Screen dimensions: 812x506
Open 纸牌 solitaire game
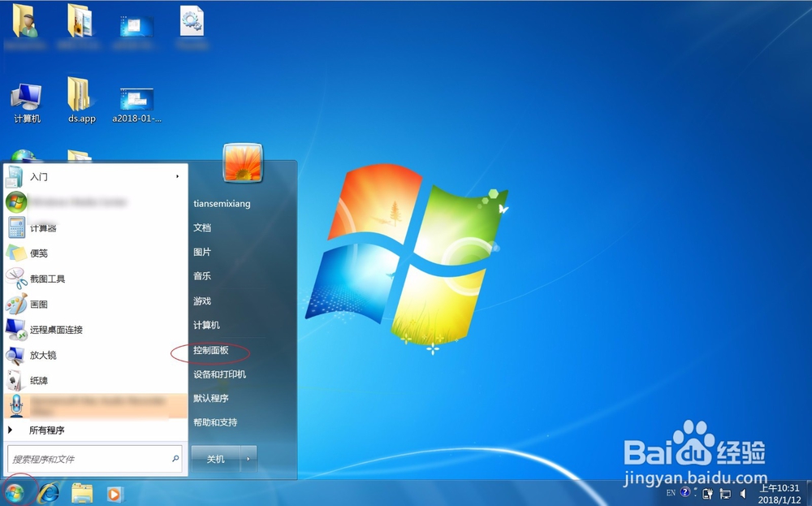pos(95,380)
